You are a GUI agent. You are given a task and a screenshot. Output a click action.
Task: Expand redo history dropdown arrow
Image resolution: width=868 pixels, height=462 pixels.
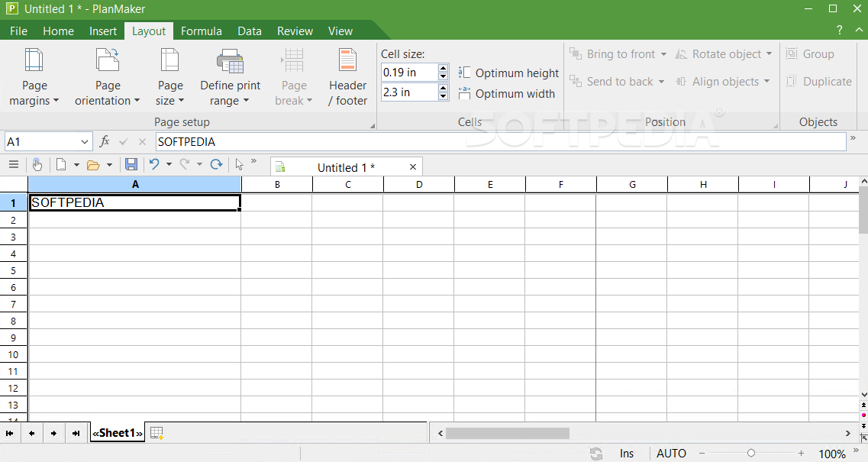(199, 164)
